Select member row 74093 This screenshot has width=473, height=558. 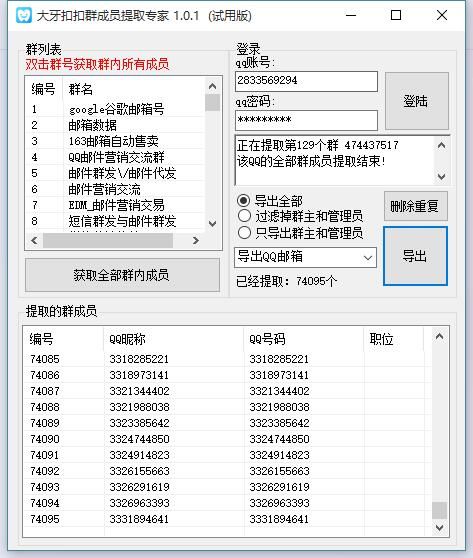228,487
